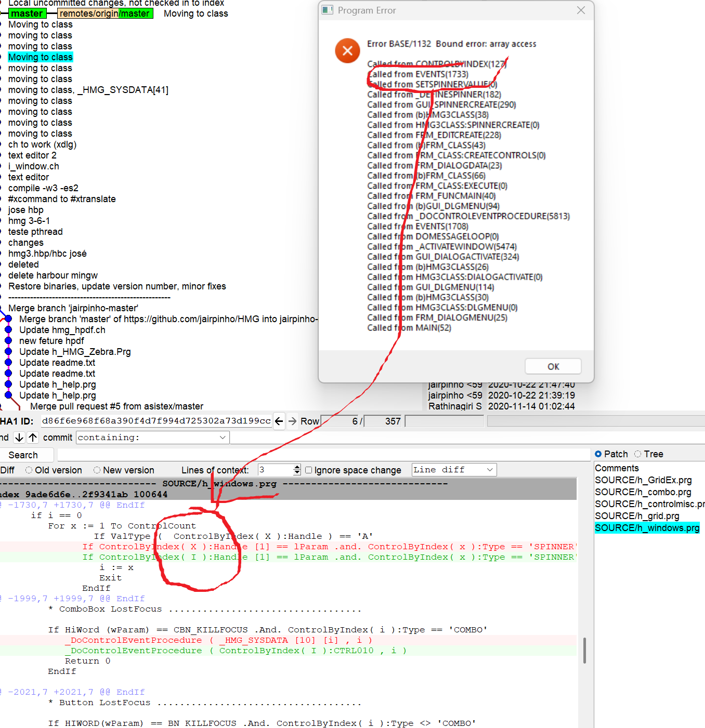The width and height of the screenshot is (705, 728).
Task: Click the diff pane vertical scrollbar thumb
Action: coord(585,650)
